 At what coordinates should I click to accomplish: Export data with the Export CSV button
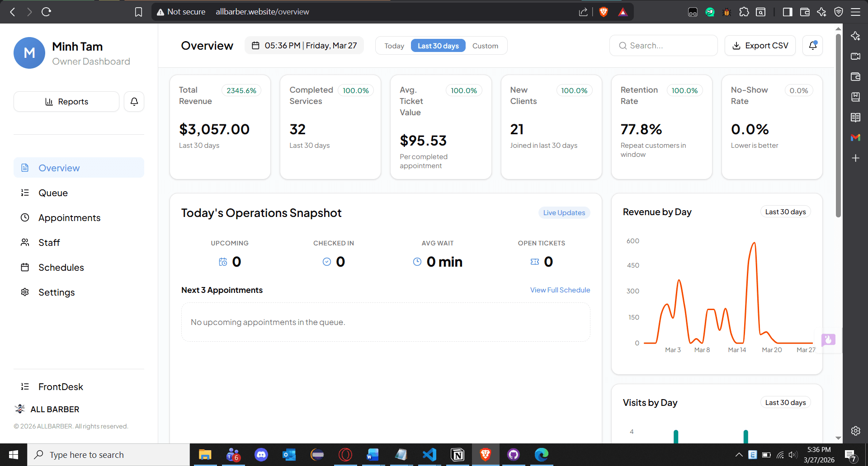pos(760,46)
